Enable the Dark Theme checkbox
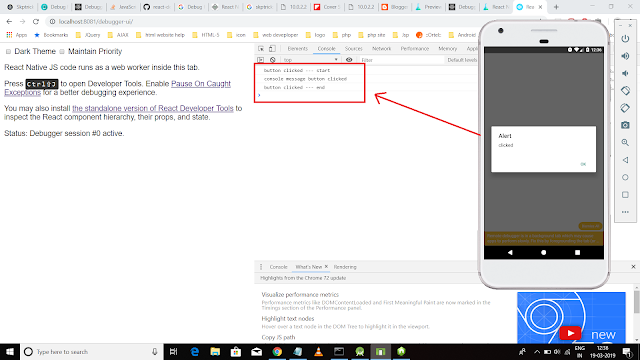 (8, 51)
